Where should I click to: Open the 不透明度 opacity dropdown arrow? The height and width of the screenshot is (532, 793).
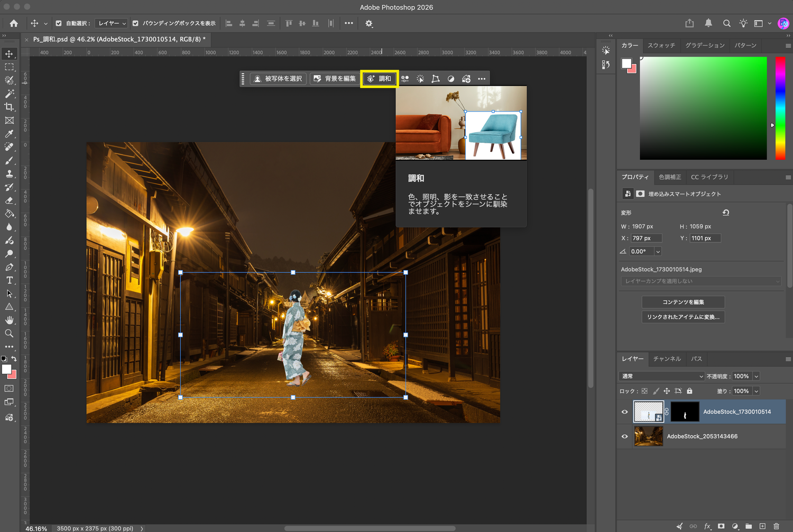click(757, 377)
